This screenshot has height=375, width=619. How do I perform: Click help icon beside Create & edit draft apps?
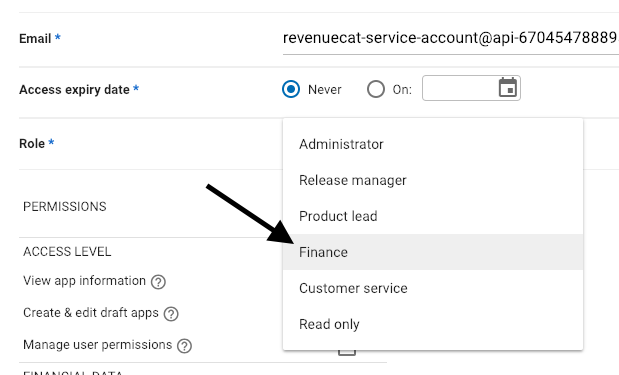pos(171,314)
